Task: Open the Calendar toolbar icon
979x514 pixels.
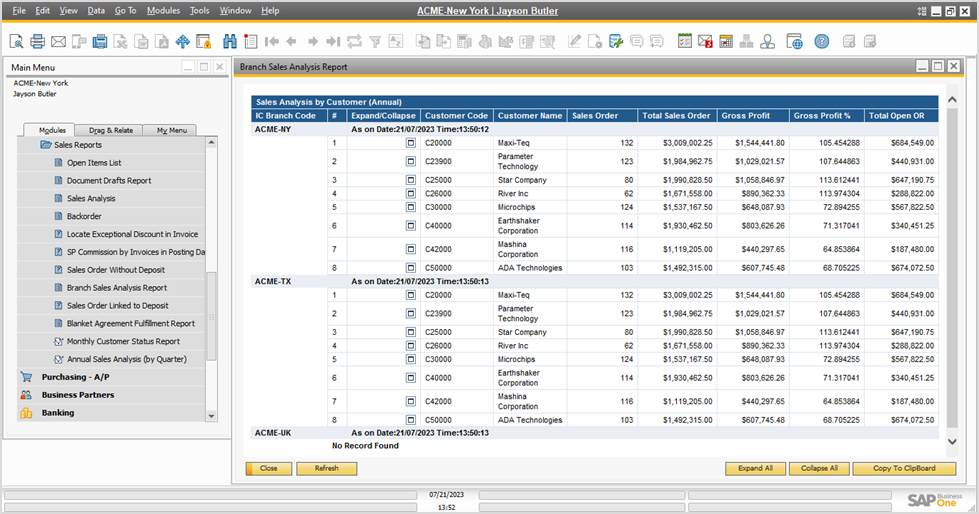Action: pyautogui.click(x=725, y=41)
